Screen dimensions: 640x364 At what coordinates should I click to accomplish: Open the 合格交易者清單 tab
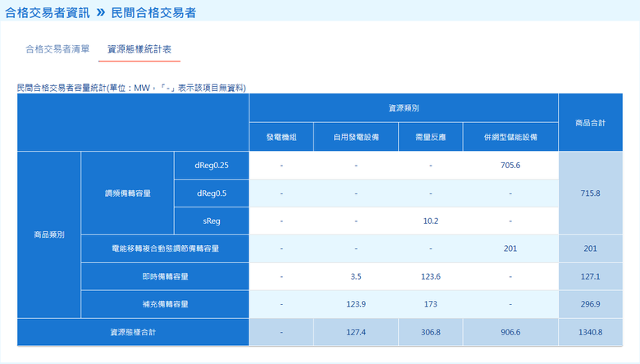[57, 49]
